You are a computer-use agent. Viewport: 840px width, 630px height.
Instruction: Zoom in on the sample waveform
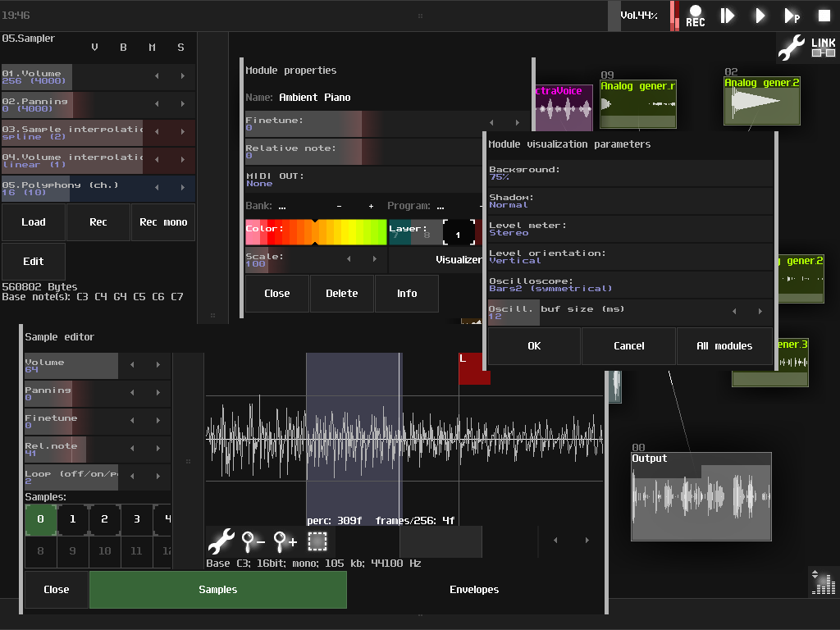click(285, 541)
